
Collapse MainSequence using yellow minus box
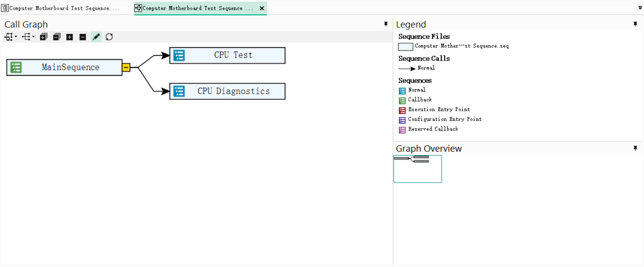(x=126, y=67)
